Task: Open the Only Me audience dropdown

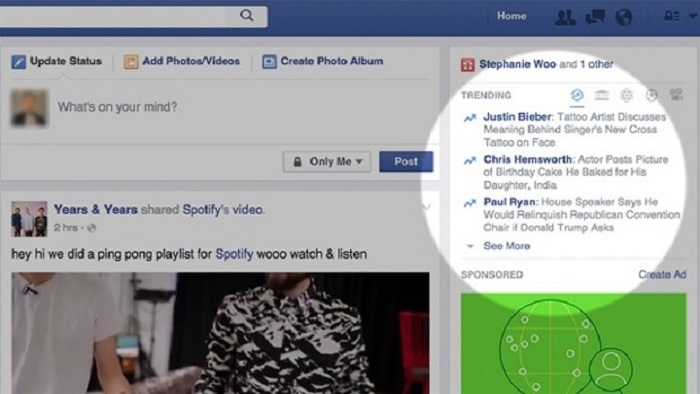Action: [327, 162]
